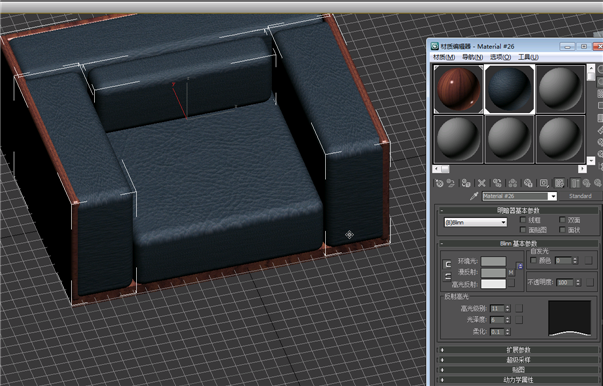This screenshot has width=603, height=386.
Task: Select the gray sample sphere right of the leather one
Action: point(560,89)
